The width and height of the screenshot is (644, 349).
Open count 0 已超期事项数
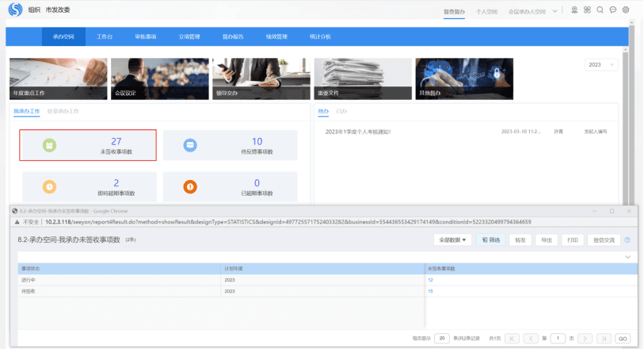(257, 183)
